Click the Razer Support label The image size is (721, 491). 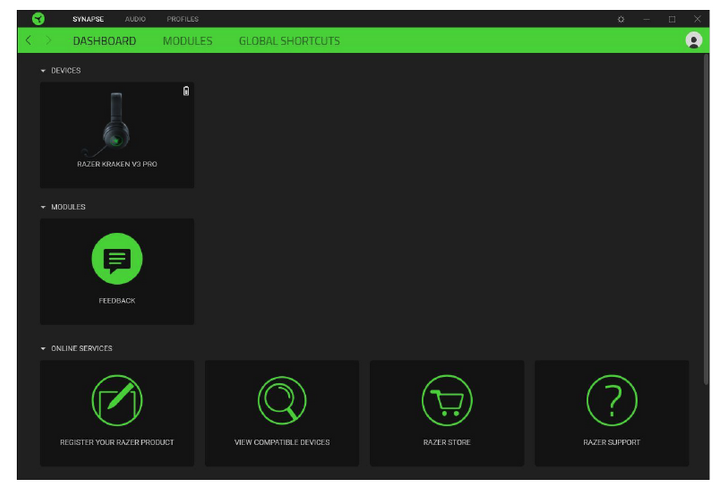point(612,442)
